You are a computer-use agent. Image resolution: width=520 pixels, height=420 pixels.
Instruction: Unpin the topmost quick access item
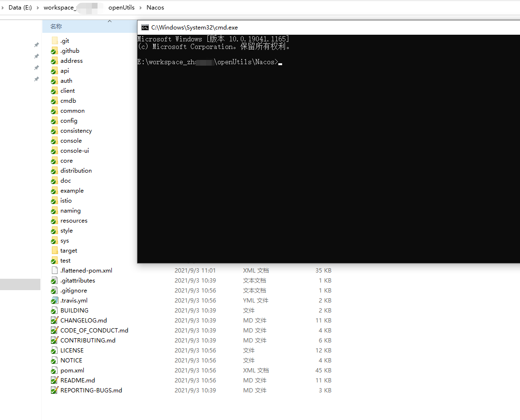coord(36,44)
